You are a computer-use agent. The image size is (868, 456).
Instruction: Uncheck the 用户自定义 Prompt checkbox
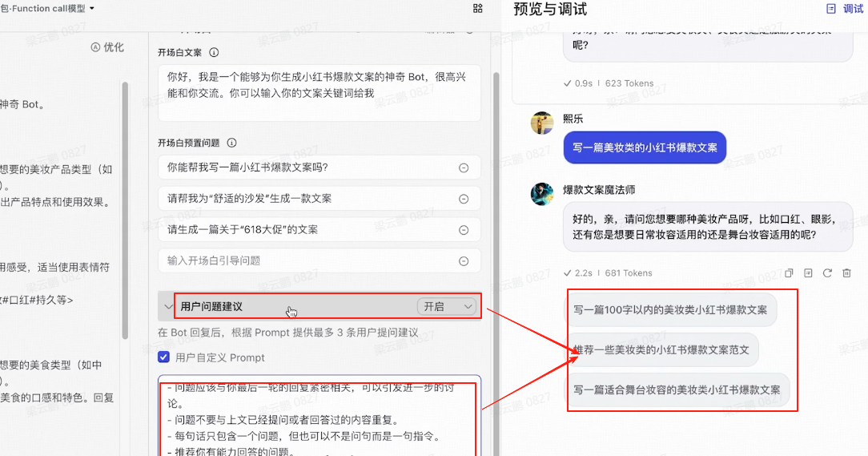pos(163,357)
